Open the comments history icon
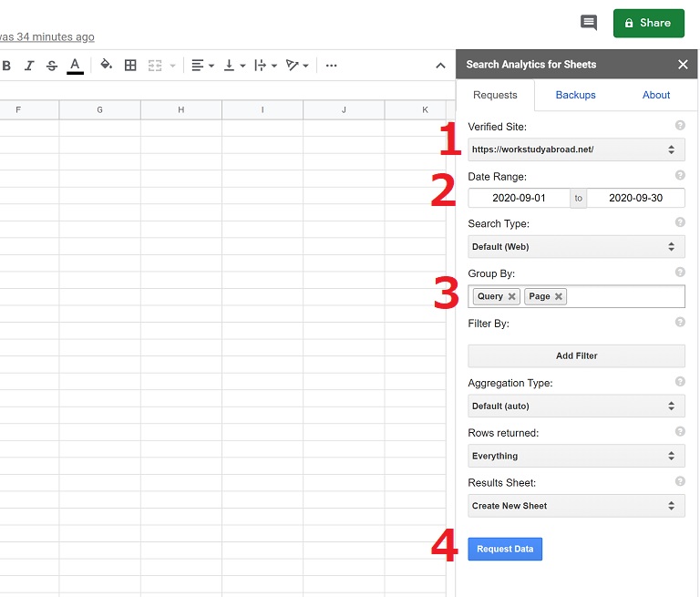The height and width of the screenshot is (597, 700). 589,23
